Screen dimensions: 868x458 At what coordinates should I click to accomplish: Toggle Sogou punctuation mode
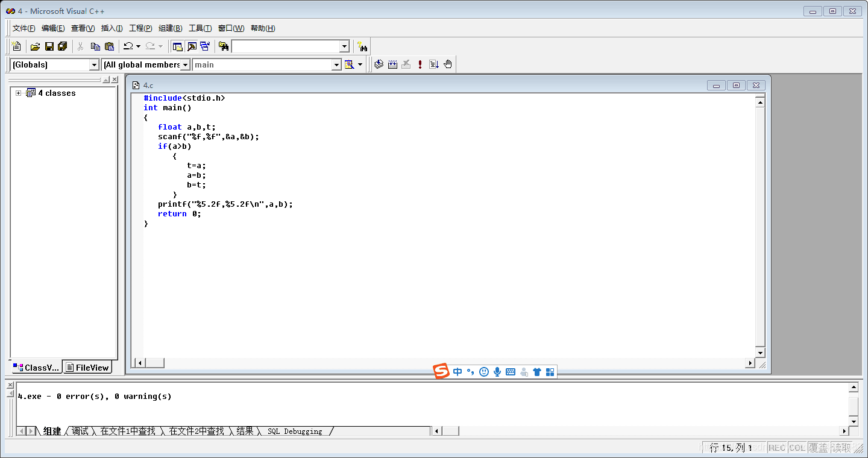point(471,372)
